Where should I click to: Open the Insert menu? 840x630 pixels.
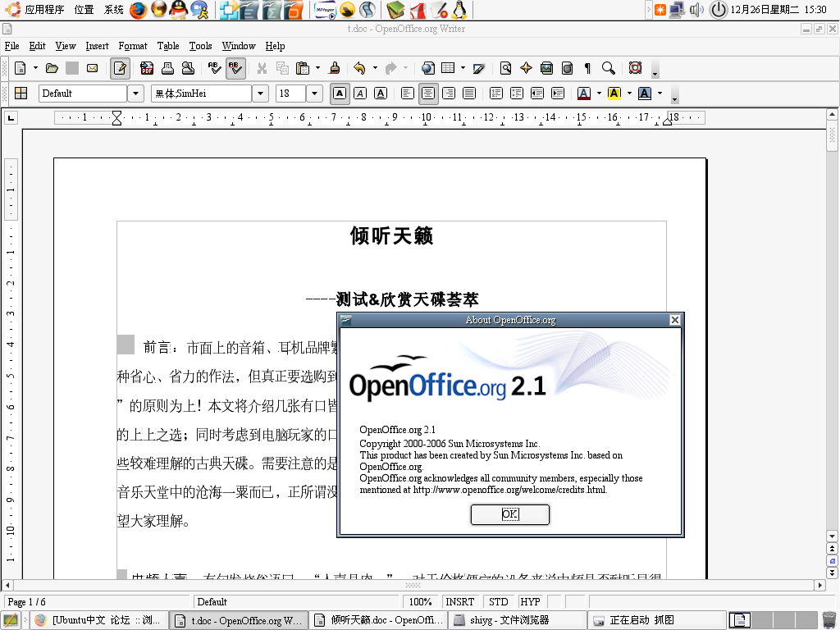[x=97, y=46]
